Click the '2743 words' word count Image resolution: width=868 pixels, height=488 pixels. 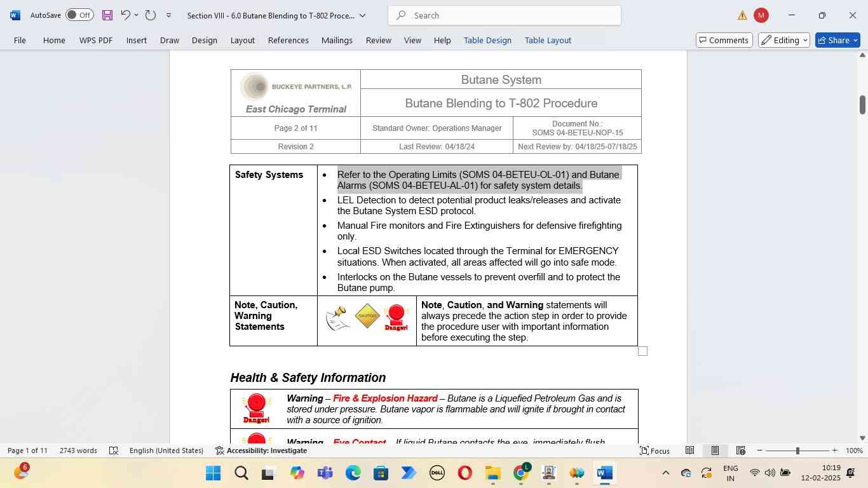(x=78, y=451)
